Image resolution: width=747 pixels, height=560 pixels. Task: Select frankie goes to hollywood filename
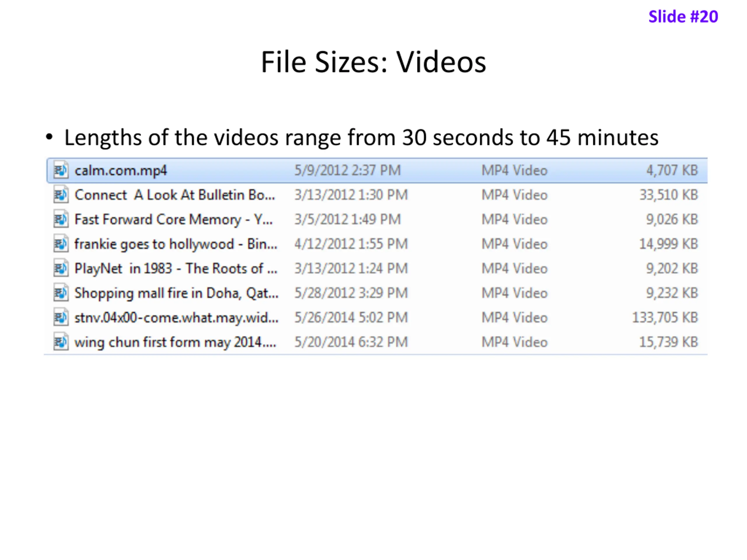point(176,244)
